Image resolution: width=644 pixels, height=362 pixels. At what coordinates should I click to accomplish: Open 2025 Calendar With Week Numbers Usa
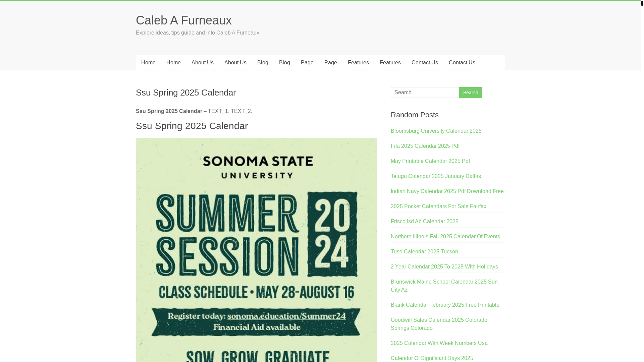tap(439, 343)
